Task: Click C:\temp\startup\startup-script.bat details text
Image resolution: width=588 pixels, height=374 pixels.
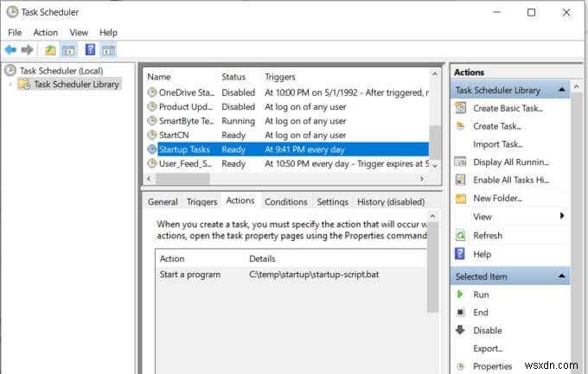Action: (x=314, y=275)
